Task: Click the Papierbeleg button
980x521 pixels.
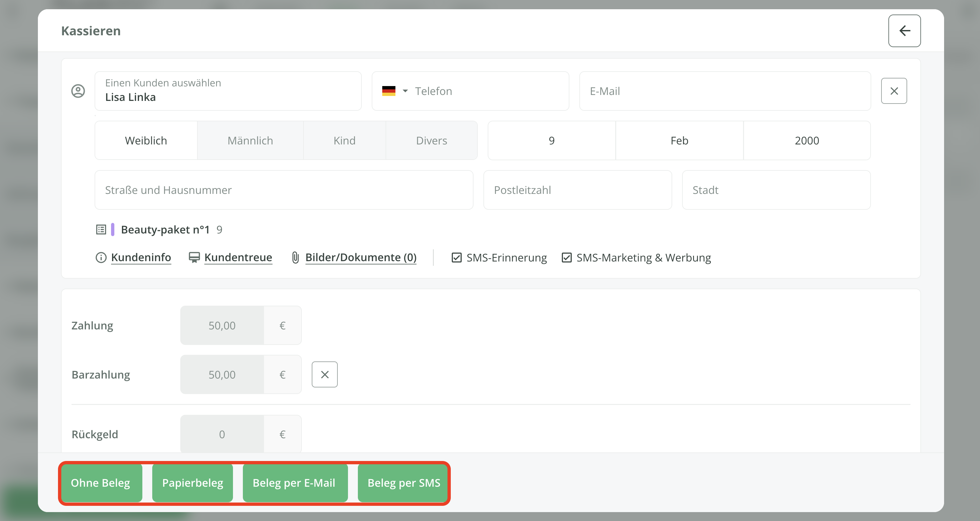Action: pos(192,482)
